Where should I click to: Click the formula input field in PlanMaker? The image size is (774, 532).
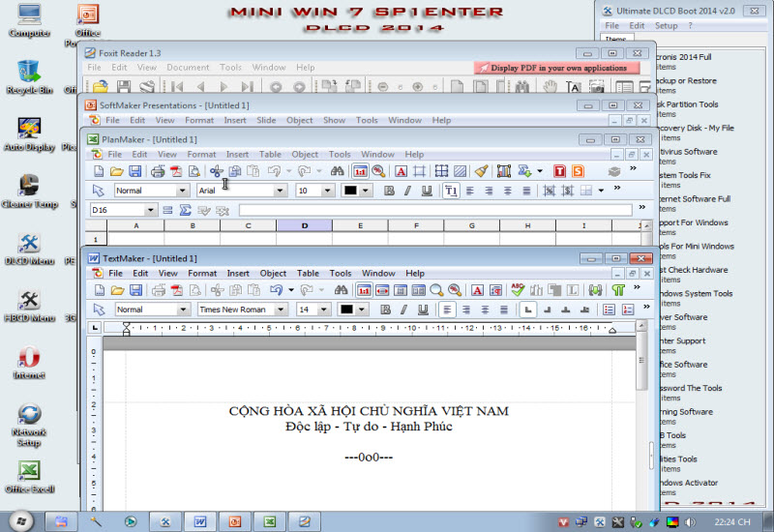pyautogui.click(x=435, y=210)
